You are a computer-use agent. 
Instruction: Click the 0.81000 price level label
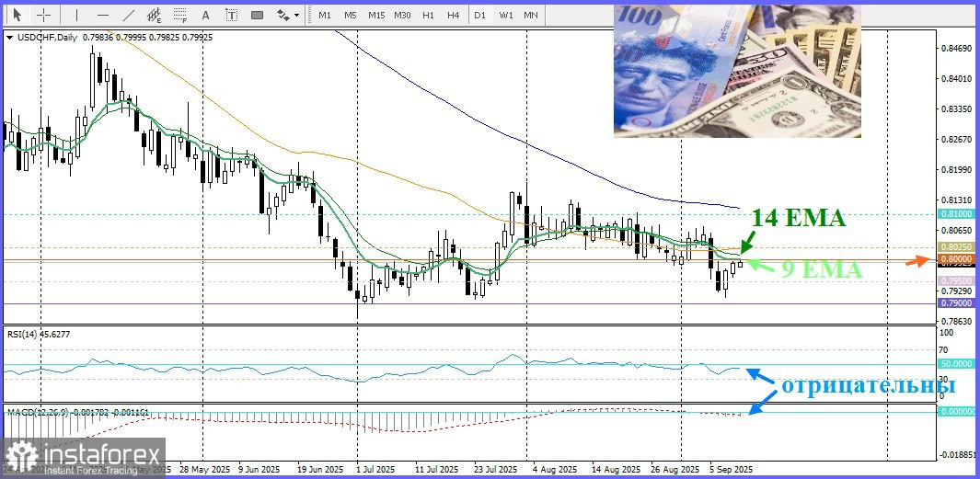pyautogui.click(x=956, y=213)
